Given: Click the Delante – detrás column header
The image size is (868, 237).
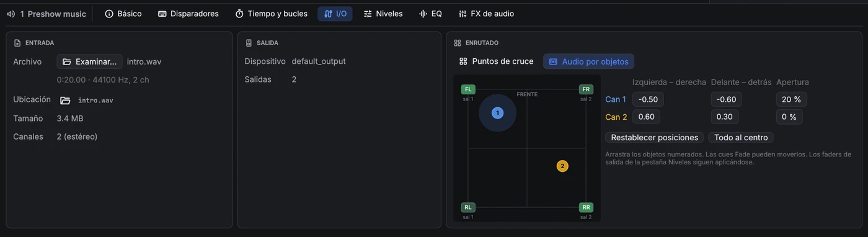Looking at the screenshot, I should click(741, 82).
